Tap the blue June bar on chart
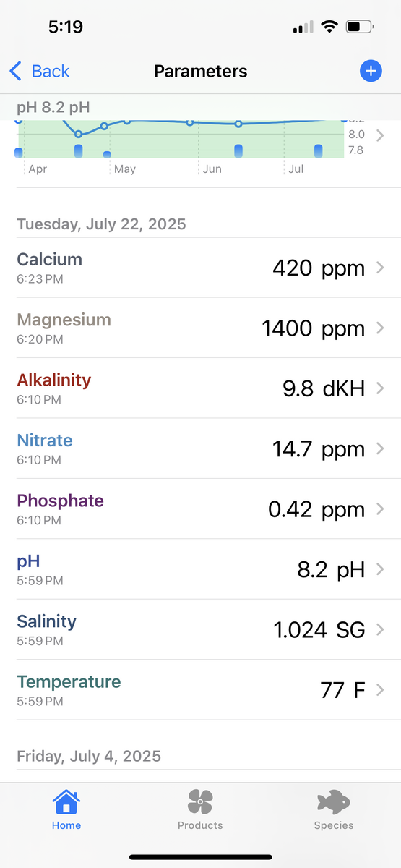This screenshot has height=868, width=401. [238, 150]
